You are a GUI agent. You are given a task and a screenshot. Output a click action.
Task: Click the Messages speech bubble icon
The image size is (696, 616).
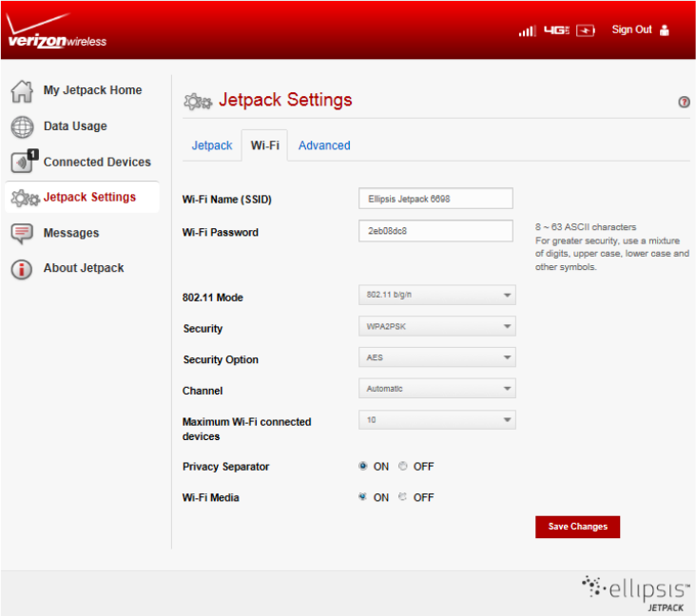22,234
